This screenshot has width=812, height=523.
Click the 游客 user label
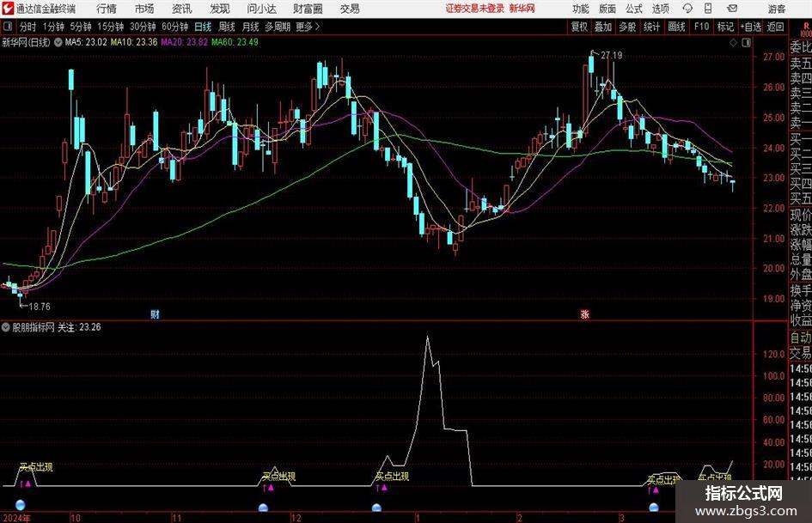(x=776, y=9)
